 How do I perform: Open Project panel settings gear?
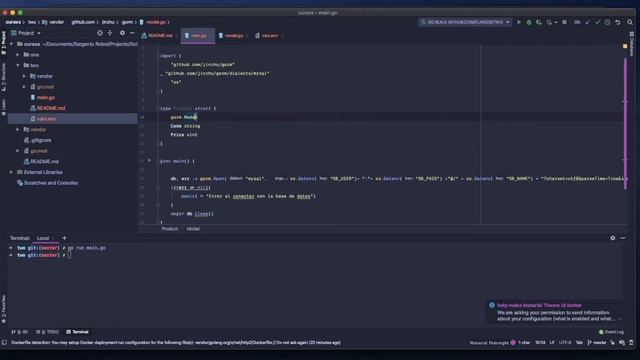122,33
